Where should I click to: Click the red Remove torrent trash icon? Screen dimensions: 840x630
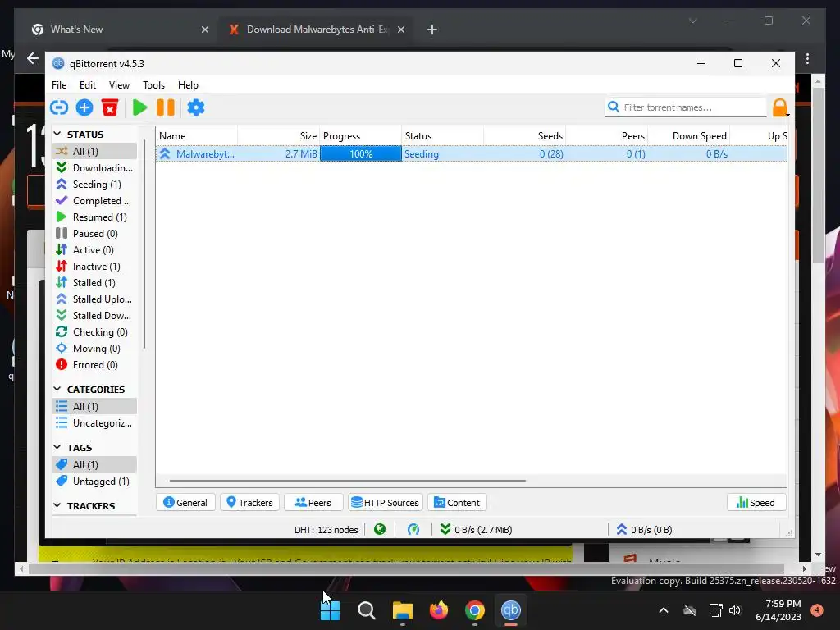110,107
